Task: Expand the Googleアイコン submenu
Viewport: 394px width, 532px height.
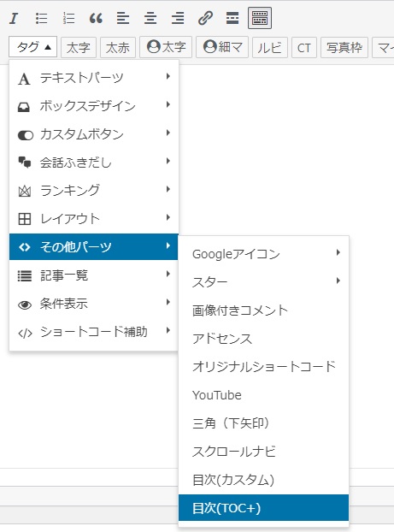Action: tap(264, 253)
